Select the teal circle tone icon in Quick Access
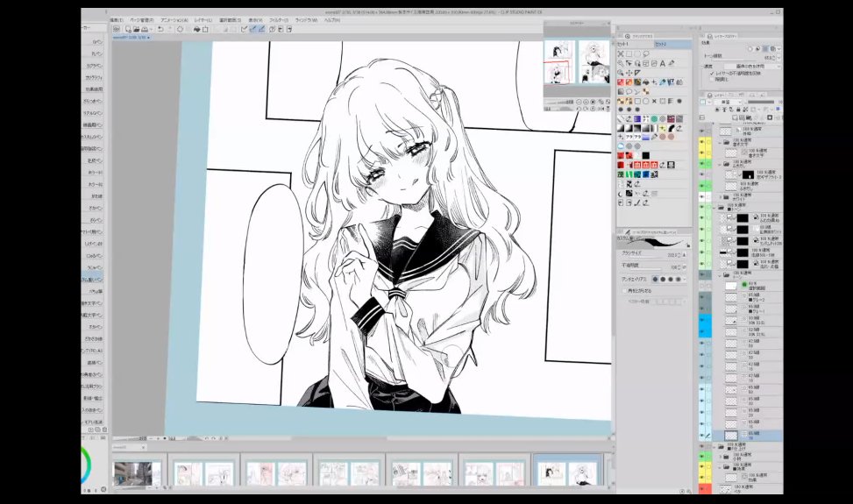The width and height of the screenshot is (853, 504). click(654, 118)
